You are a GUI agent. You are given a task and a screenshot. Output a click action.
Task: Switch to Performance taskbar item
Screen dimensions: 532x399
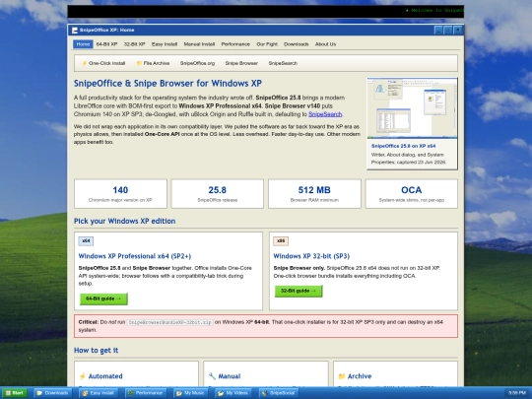coord(146,393)
